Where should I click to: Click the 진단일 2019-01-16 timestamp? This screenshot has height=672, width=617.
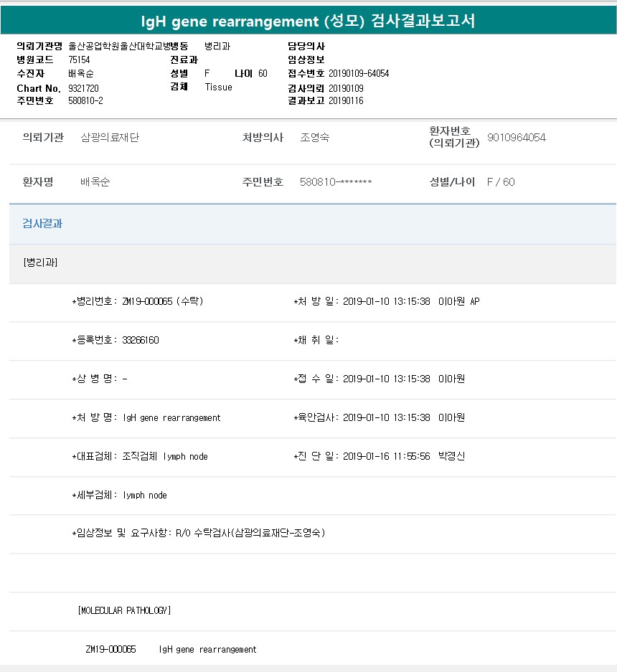tap(386, 456)
